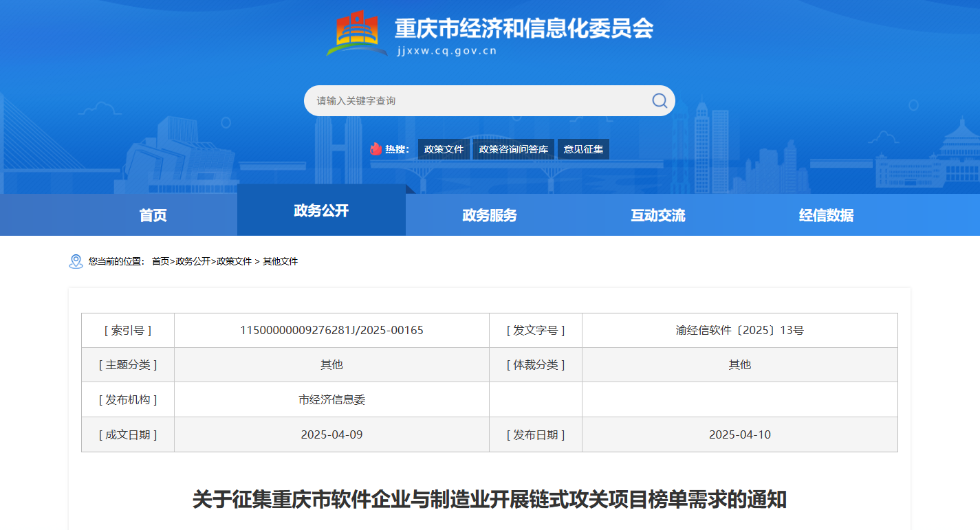Click the 政务公开 breadcrumb link

click(x=193, y=261)
